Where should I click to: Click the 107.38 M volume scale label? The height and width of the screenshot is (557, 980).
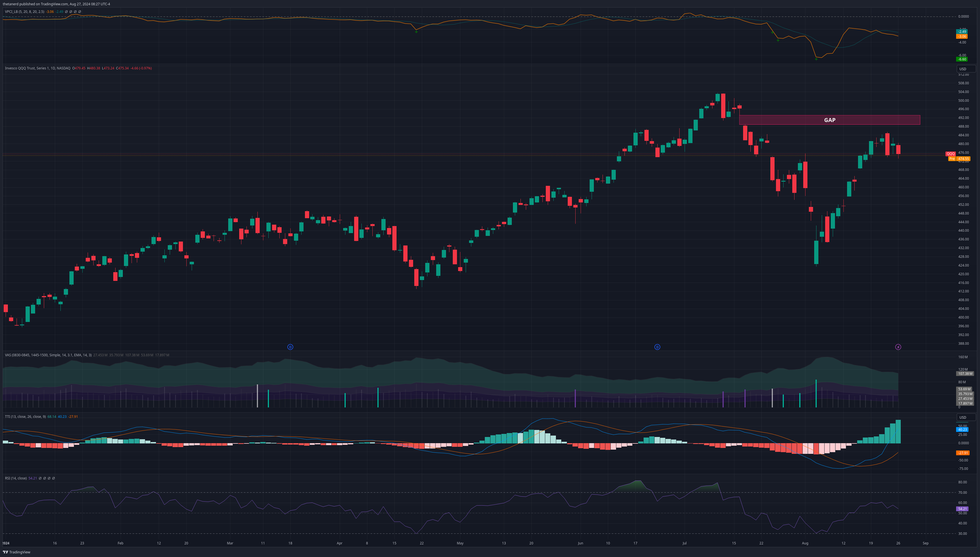click(x=965, y=374)
